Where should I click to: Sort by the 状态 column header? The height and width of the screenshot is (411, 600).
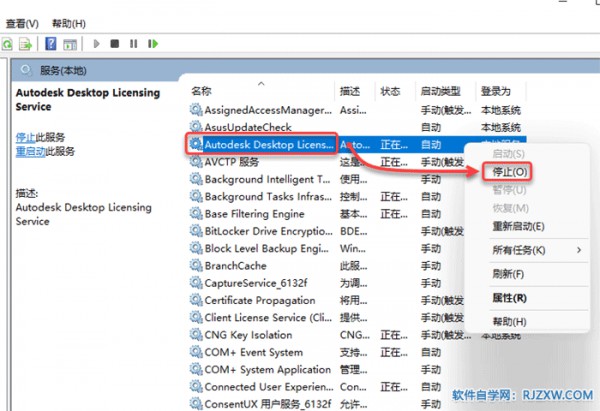click(390, 91)
